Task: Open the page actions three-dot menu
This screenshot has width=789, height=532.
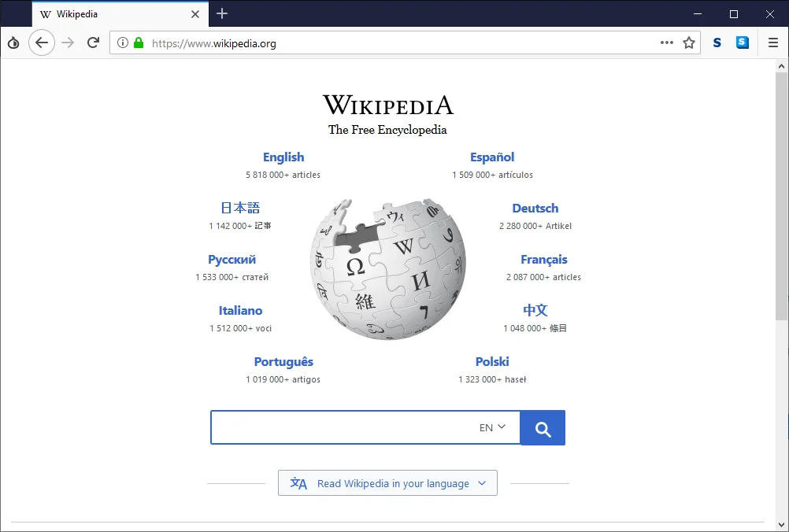Action: coord(667,43)
